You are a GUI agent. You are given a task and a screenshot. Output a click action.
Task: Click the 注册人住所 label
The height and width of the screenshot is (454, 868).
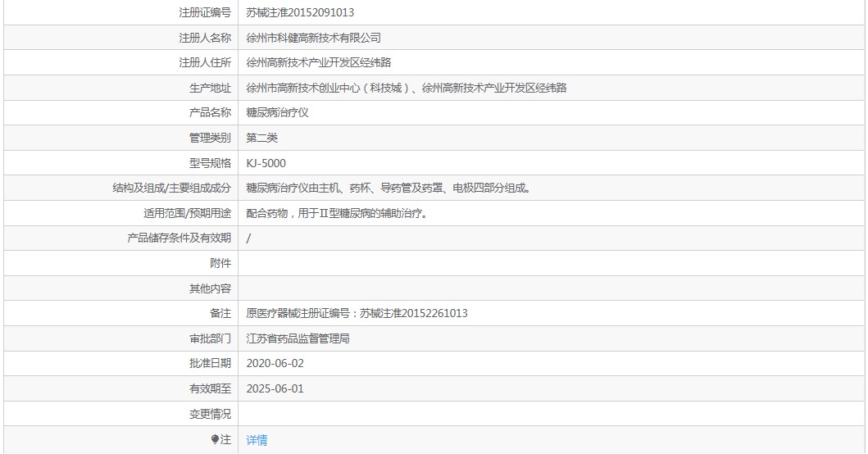205,62
